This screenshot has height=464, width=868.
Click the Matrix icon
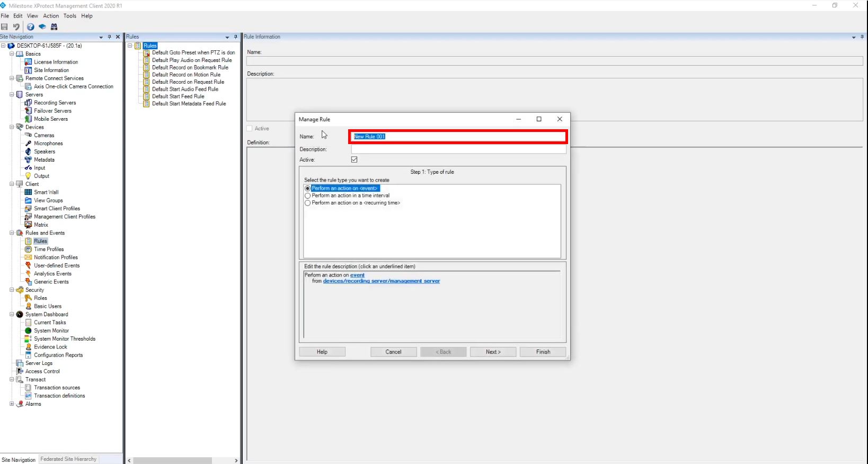tap(29, 225)
